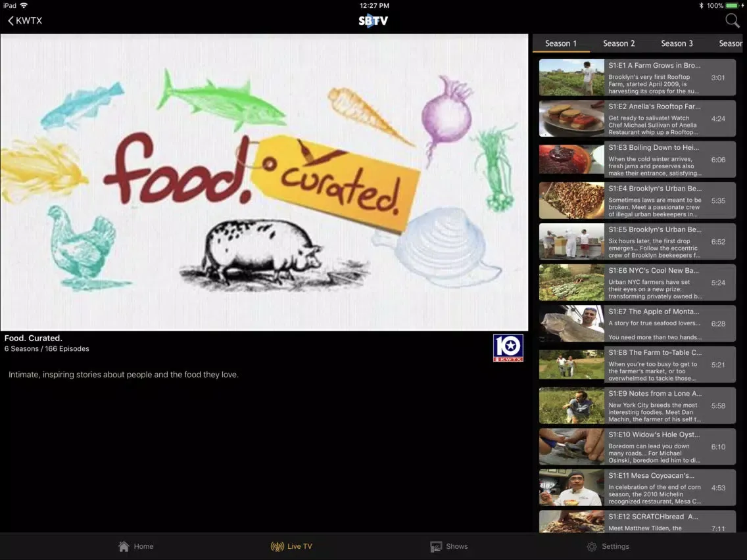Select S1:E3 Boiling Down episode
This screenshot has height=560, width=747.
[637, 160]
